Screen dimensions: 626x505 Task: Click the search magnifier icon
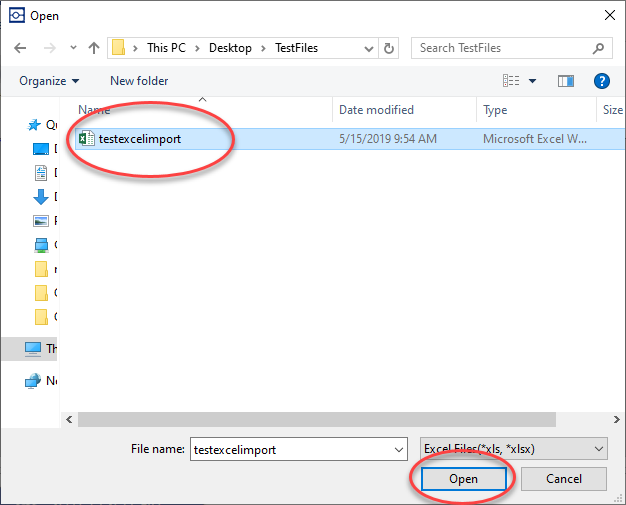pos(599,48)
